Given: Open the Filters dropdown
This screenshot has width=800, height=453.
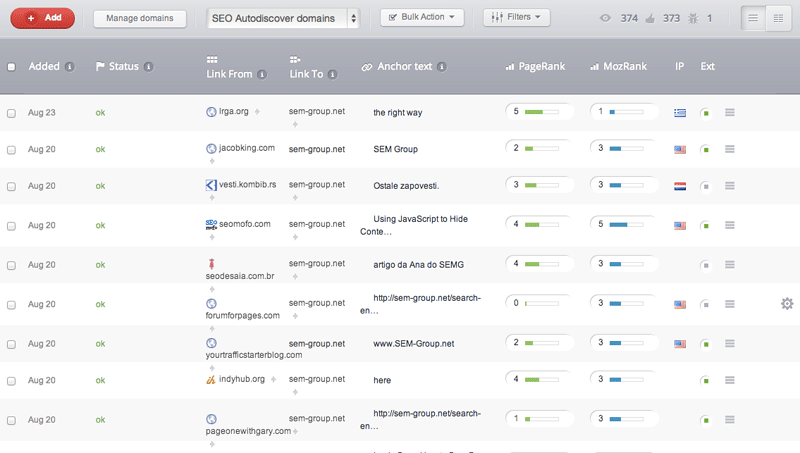Looking at the screenshot, I should click(516, 17).
